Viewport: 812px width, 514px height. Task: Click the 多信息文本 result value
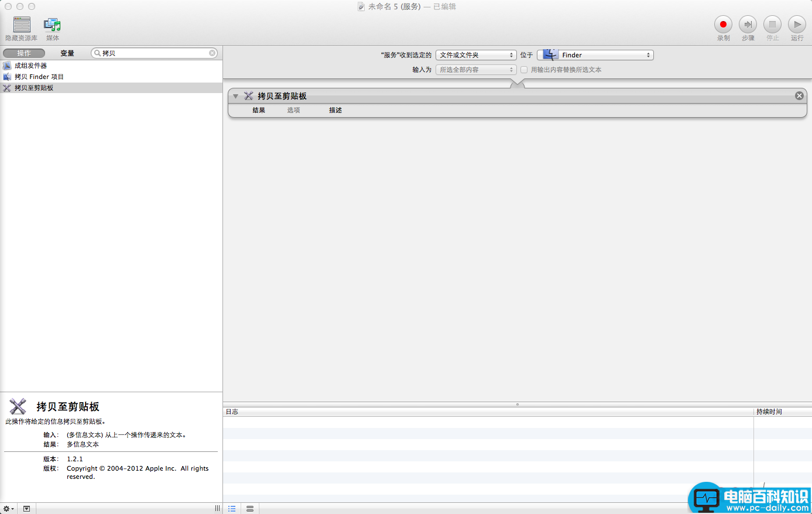pyautogui.click(x=83, y=444)
